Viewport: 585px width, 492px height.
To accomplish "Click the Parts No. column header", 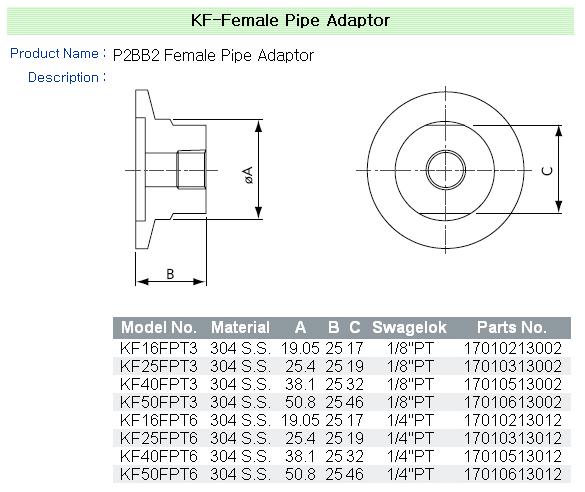I will [512, 328].
